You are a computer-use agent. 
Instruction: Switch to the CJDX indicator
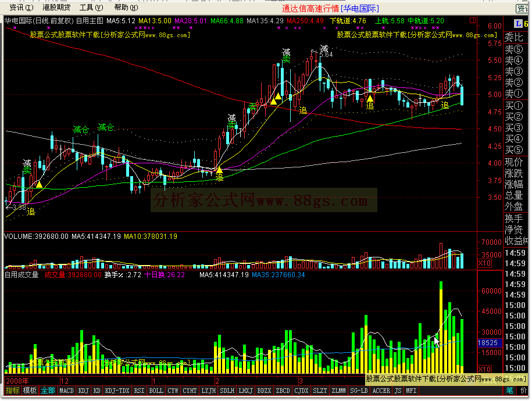(301, 391)
